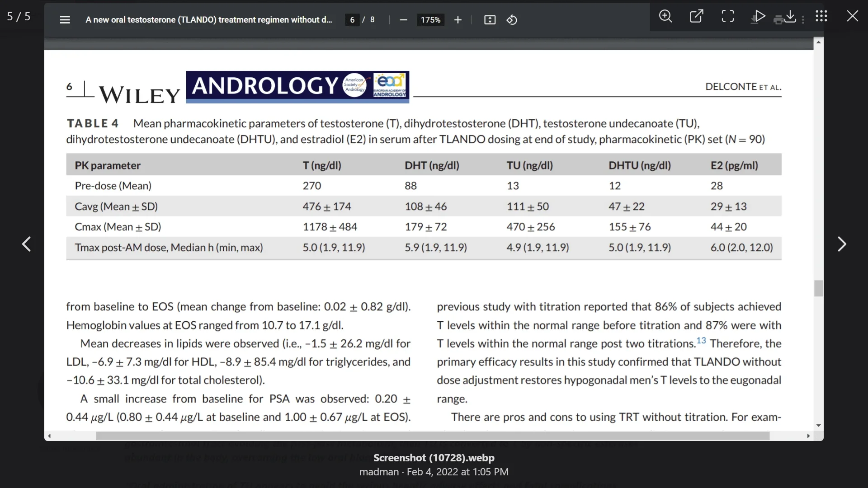Image resolution: width=868 pixels, height=488 pixels.
Task: Open the PDF sidebar hamburger menu
Action: pos(65,20)
